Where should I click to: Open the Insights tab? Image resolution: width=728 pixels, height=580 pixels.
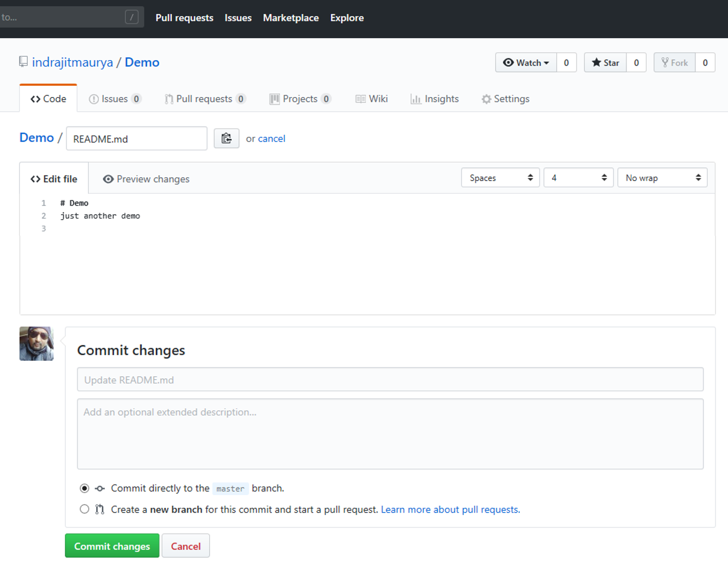[435, 99]
